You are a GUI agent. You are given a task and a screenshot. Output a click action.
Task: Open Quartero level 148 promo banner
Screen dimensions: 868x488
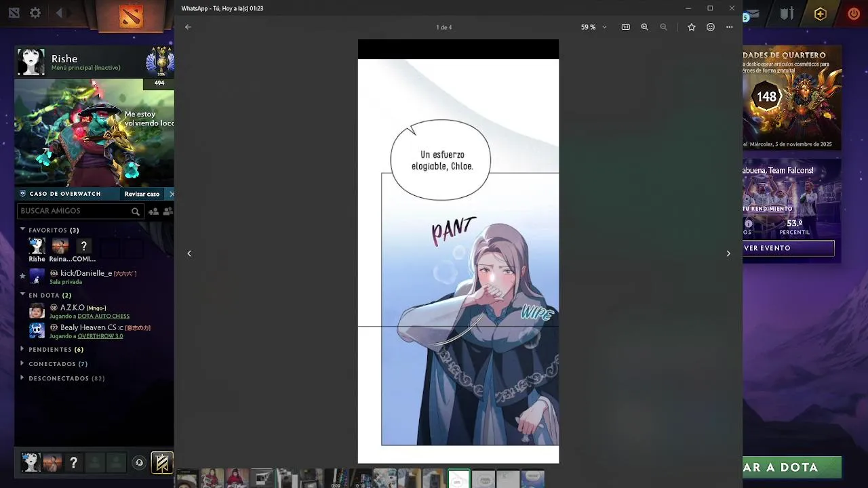[x=792, y=98]
